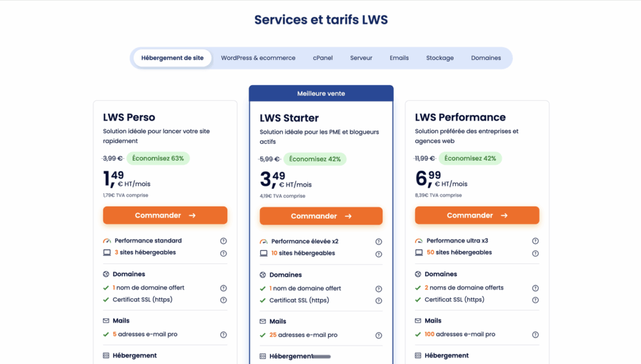The image size is (641, 364).
Task: Click help icon for LWS Starter nom de domaine offert
Action: 379,289
